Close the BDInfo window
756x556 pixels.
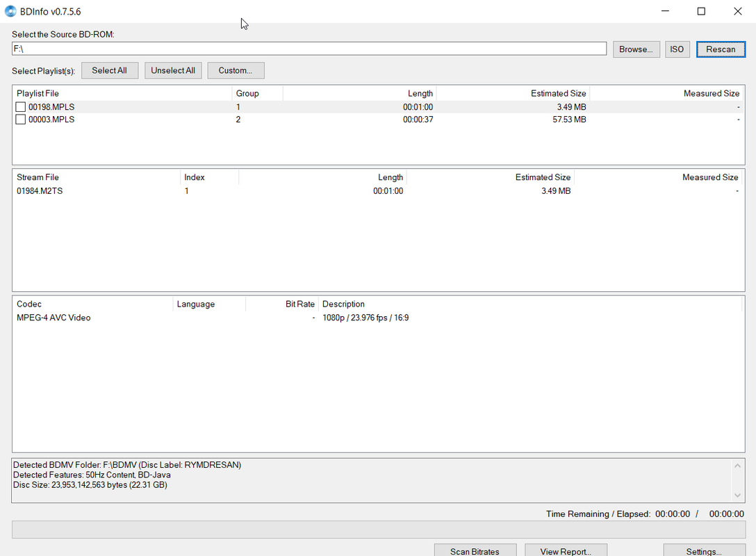[x=738, y=11]
